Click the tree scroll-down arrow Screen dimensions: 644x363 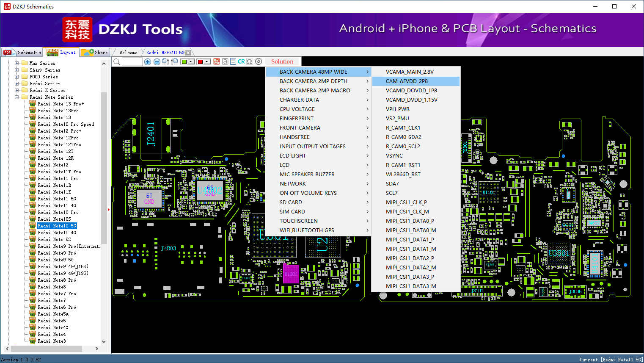coord(104,341)
